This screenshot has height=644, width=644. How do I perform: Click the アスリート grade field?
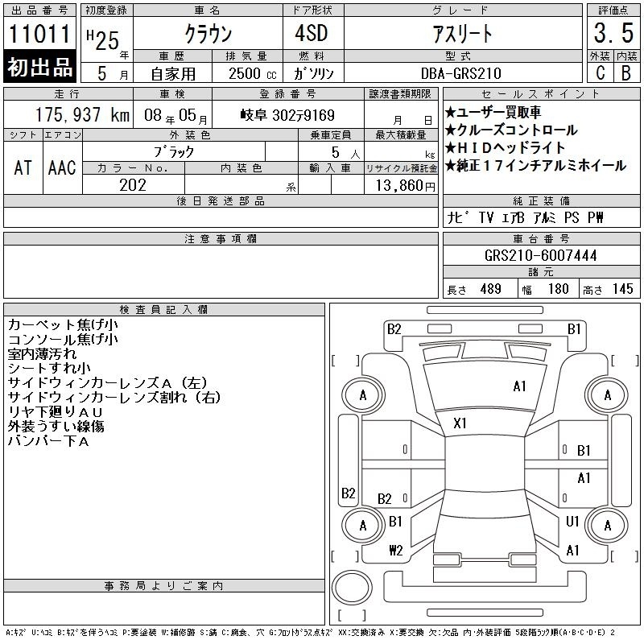click(x=462, y=35)
